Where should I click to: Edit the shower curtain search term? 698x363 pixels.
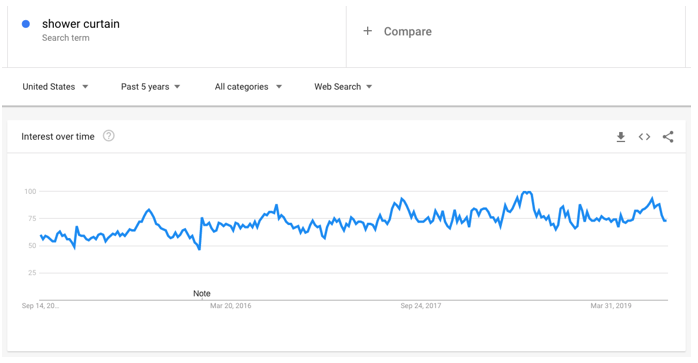point(81,24)
